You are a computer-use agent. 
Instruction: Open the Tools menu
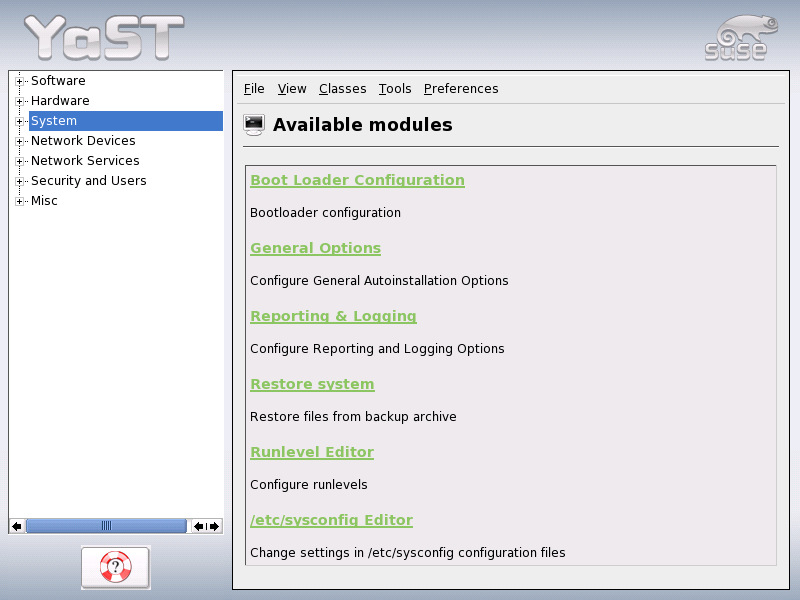[x=395, y=88]
